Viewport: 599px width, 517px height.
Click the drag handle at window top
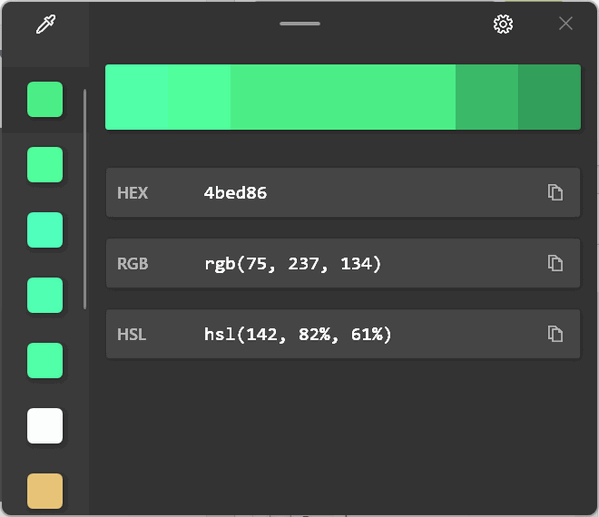pos(300,24)
